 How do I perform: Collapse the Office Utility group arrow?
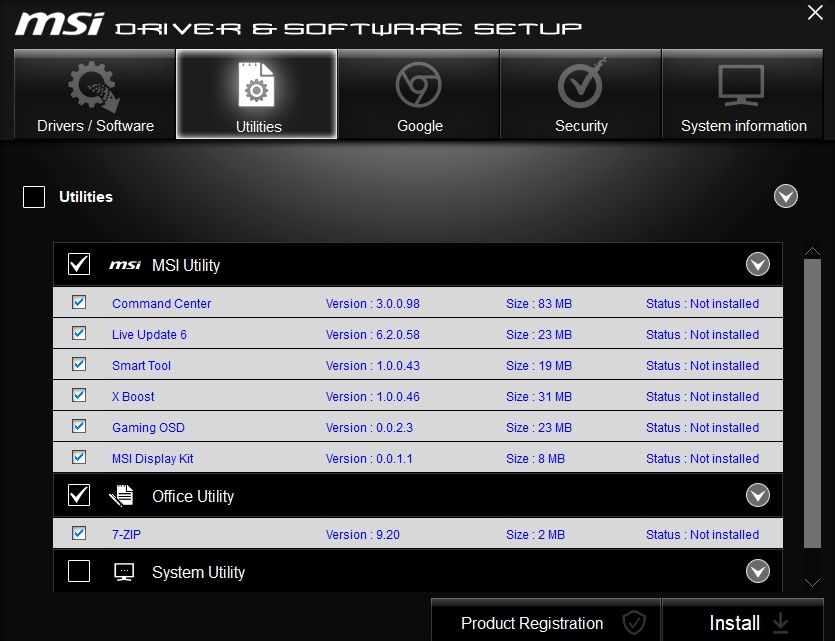[758, 496]
